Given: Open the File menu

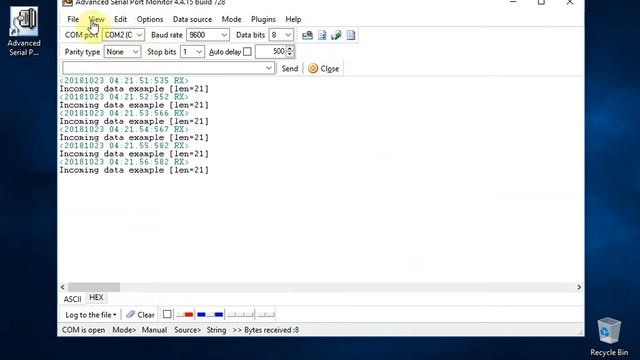Looking at the screenshot, I should [73, 19].
